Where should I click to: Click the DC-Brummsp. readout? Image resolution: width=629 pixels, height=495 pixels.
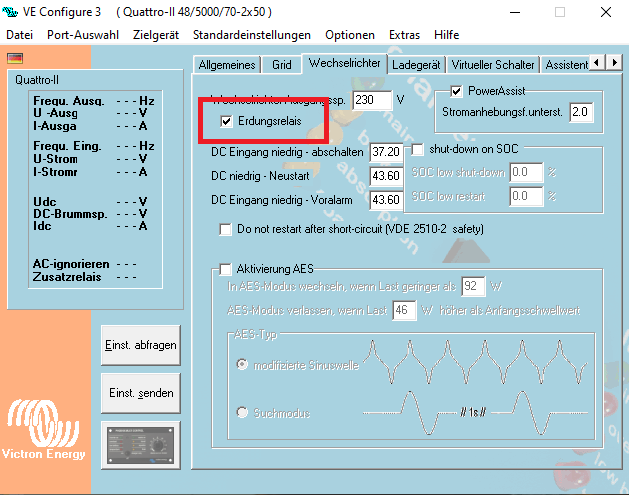coord(90,214)
